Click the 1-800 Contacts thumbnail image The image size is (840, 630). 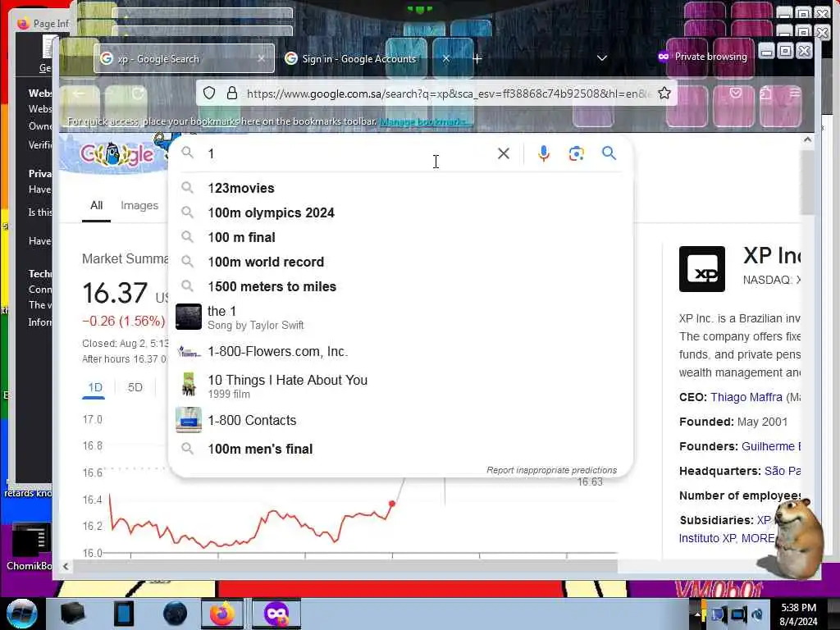pyautogui.click(x=189, y=420)
